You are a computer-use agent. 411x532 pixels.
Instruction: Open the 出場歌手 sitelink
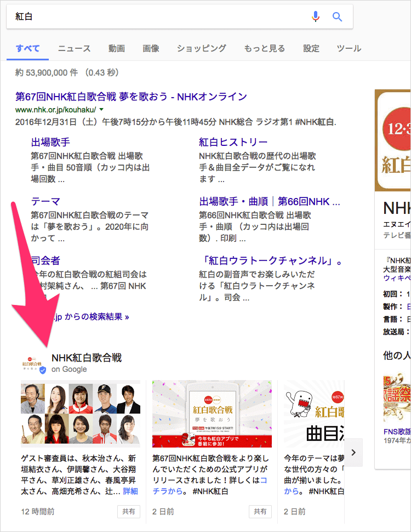coord(50,142)
